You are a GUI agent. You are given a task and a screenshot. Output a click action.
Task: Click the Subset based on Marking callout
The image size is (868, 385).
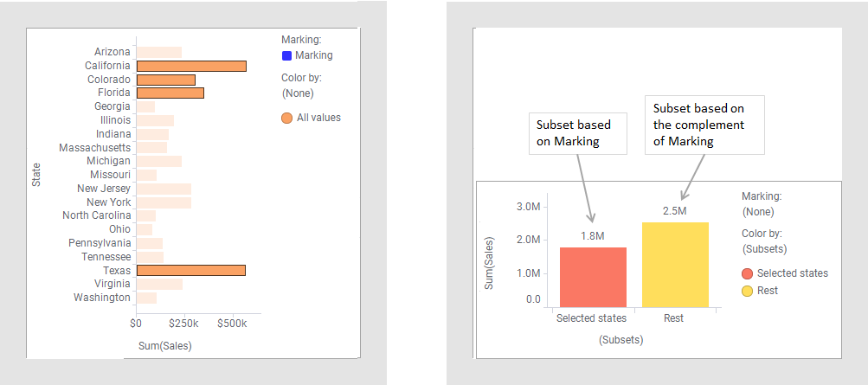tap(577, 132)
